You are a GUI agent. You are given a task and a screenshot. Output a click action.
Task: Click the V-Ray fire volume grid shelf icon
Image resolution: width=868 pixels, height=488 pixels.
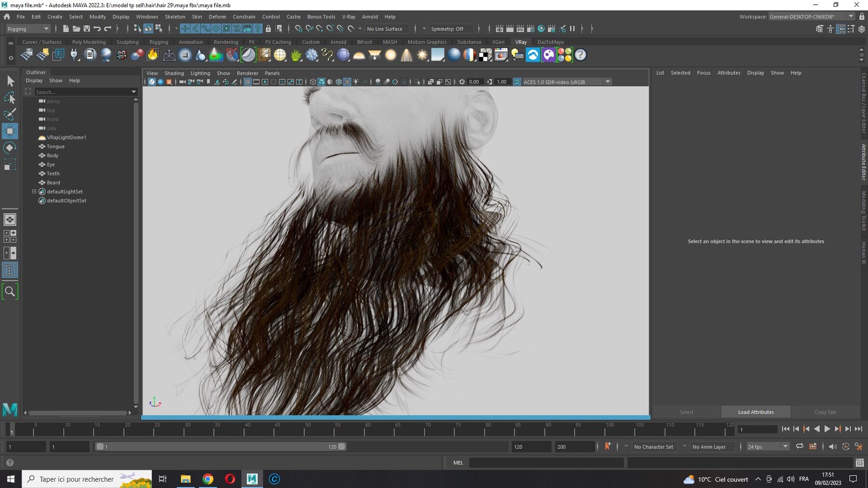pos(153,55)
